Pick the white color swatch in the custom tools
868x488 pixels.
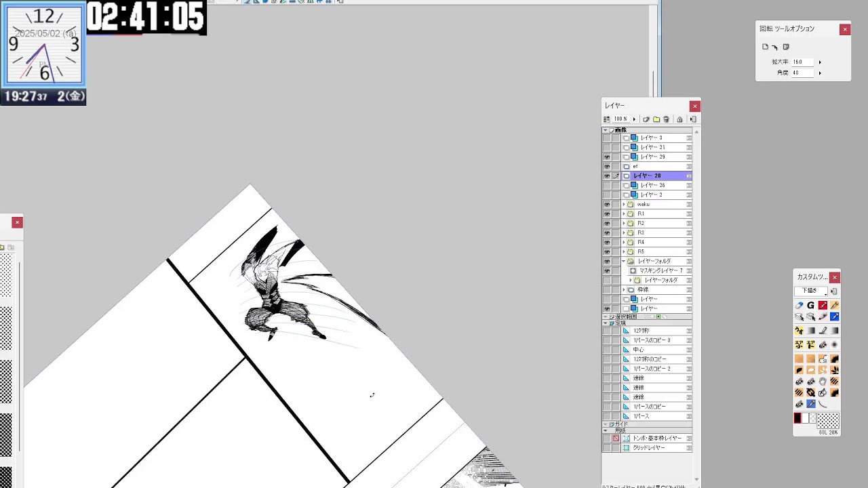tap(805, 418)
